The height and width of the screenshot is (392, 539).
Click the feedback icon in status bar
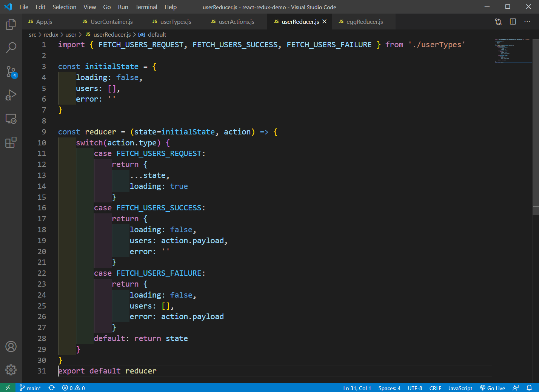point(516,388)
